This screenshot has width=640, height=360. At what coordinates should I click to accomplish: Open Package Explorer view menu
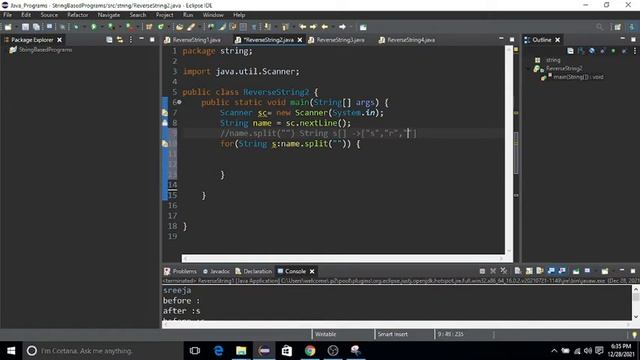tap(131, 40)
